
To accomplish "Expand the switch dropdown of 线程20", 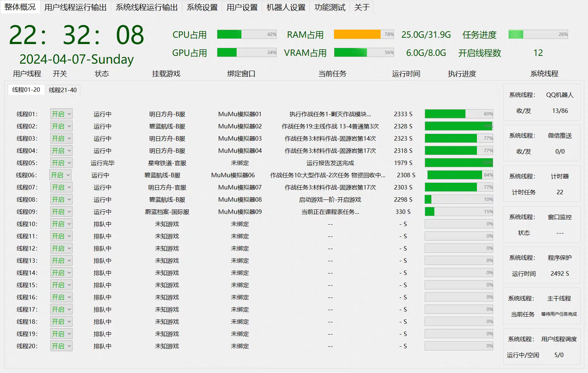I will pos(61,346).
